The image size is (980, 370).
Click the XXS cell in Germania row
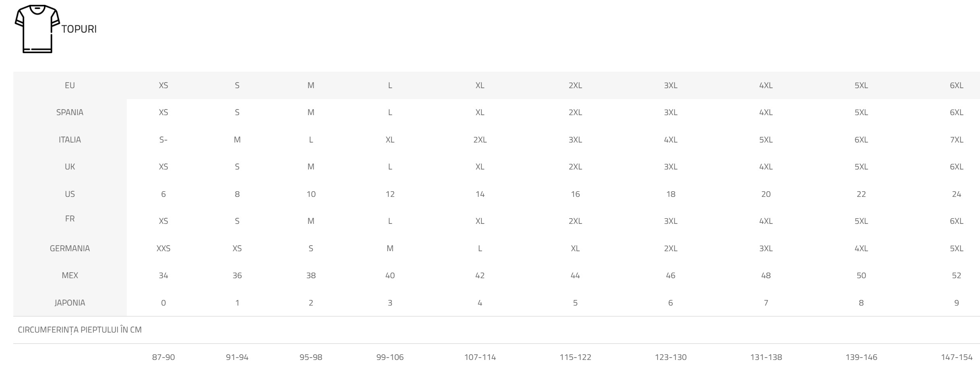[163, 248]
